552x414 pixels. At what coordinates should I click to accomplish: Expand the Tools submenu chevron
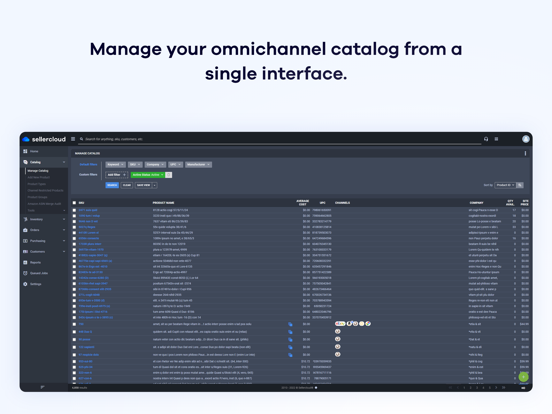pos(64,211)
